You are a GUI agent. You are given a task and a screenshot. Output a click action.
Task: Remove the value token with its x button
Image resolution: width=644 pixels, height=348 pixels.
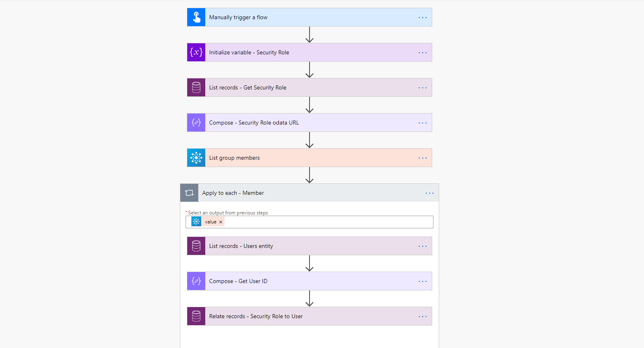220,221
